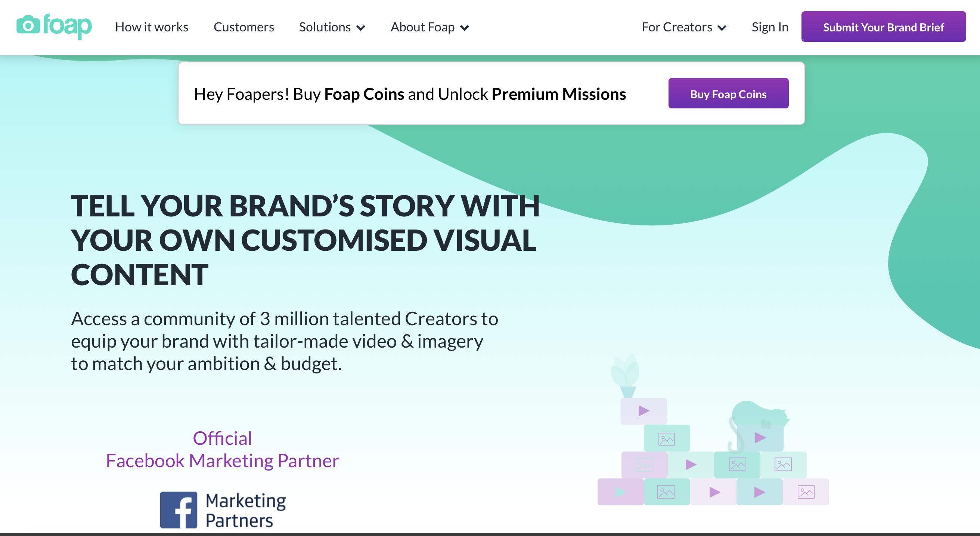
Task: Click the Marketing Partners badge text
Action: coord(245,510)
